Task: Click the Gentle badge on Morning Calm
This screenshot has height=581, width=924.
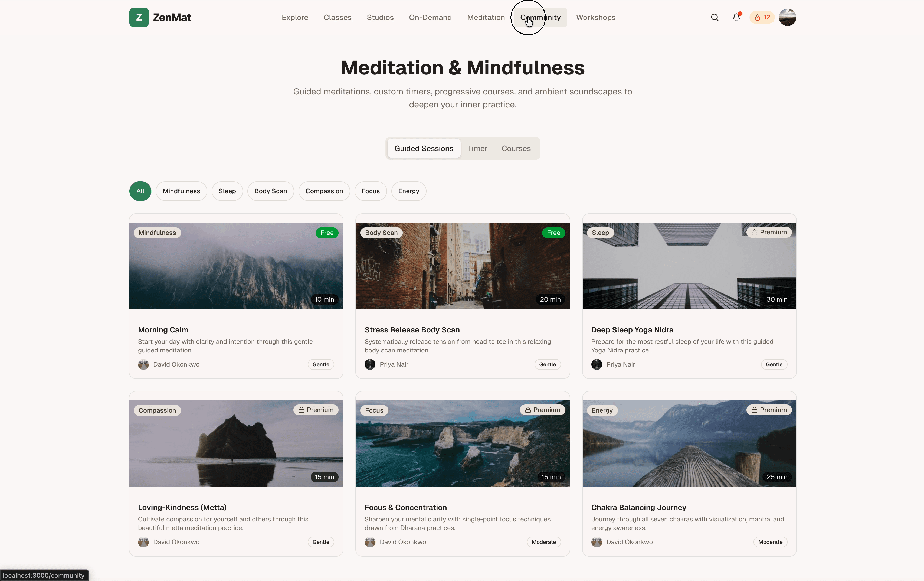Action: click(x=320, y=364)
